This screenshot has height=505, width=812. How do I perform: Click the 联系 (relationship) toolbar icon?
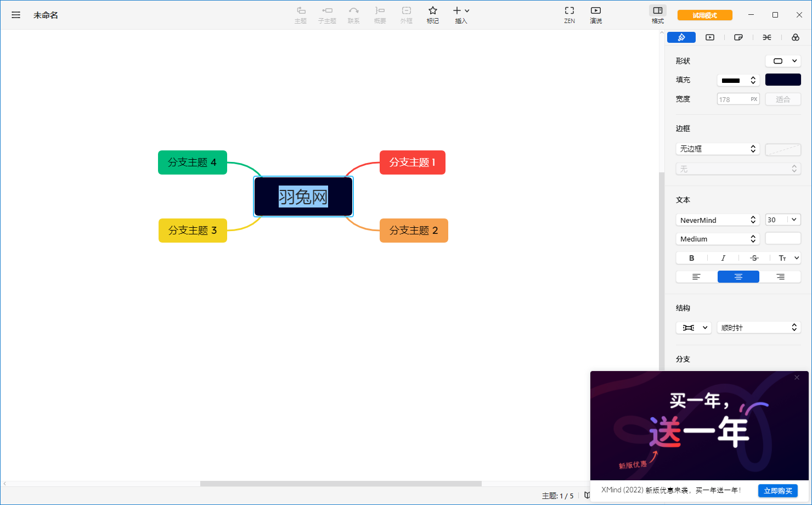(353, 15)
